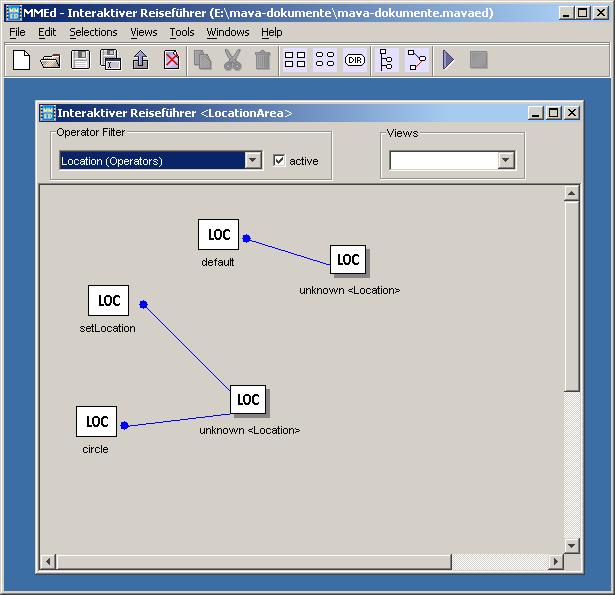The image size is (615, 595).
Task: Save the document with the floppy icon
Action: pyautogui.click(x=80, y=60)
